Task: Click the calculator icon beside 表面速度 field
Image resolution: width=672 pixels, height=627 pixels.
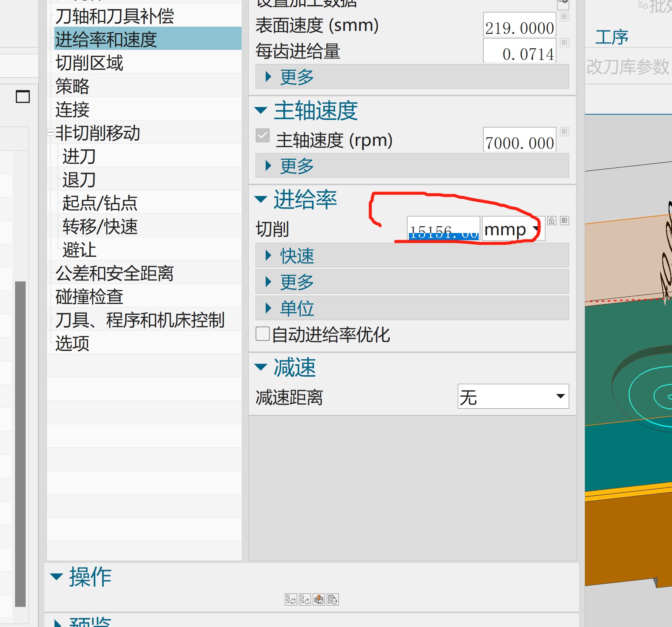Action: pos(564,17)
